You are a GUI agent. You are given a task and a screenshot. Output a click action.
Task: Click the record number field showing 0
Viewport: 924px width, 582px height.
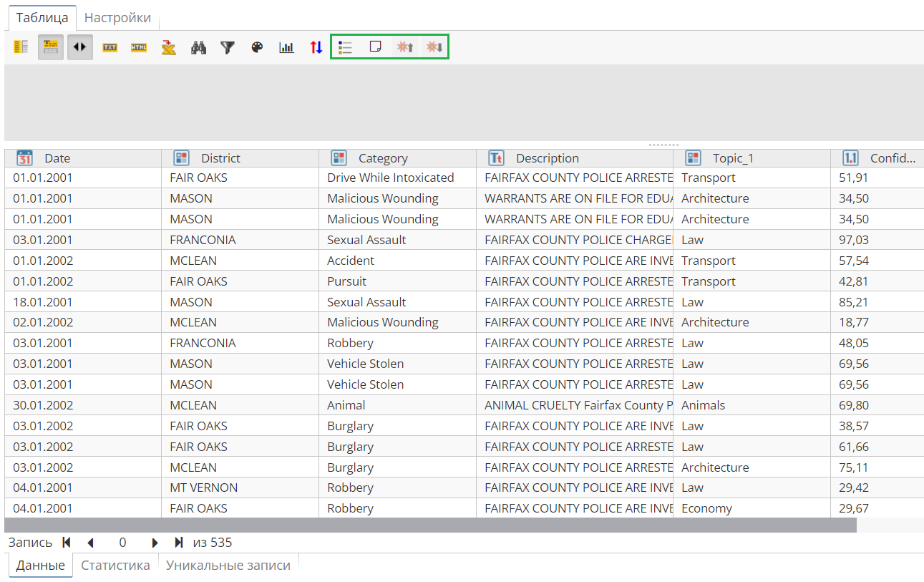122,543
